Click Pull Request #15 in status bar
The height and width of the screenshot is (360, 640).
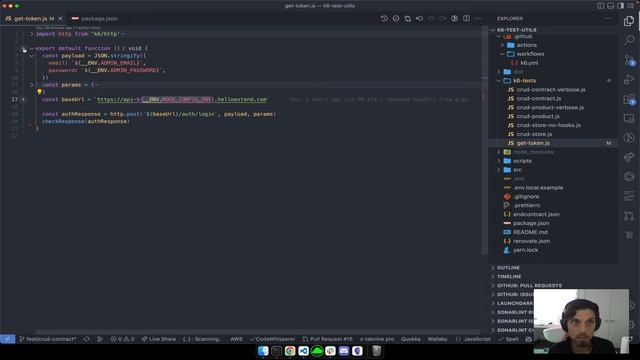328,339
